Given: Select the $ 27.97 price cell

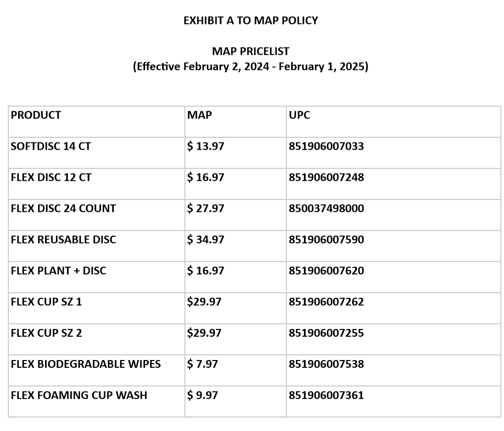Looking at the screenshot, I should coord(206,208).
